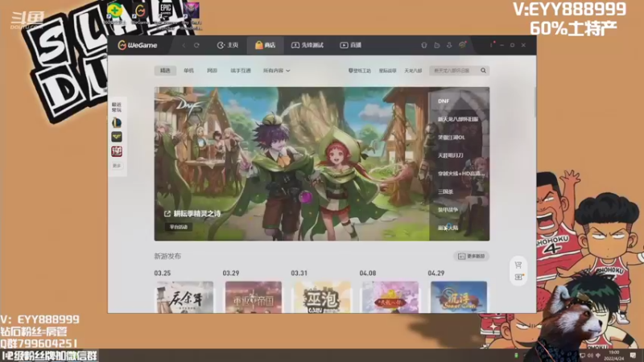The height and width of the screenshot is (362, 644).
Task: Open the WeGame menu icon with red dot
Action: tap(491, 45)
